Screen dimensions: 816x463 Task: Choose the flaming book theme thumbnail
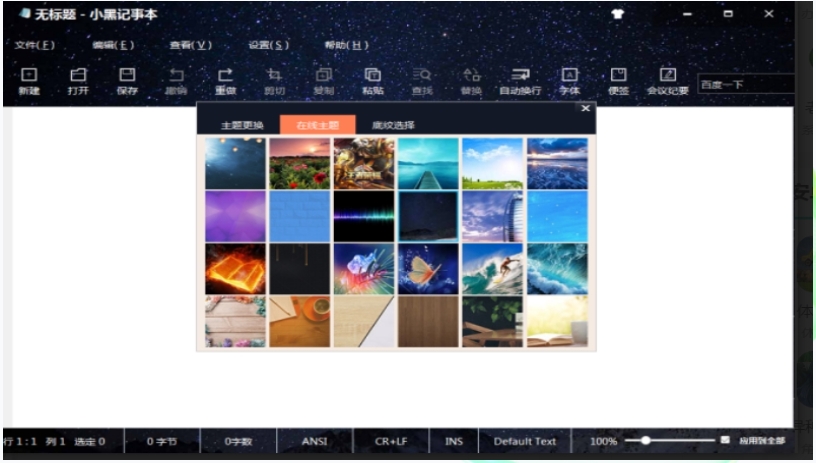(x=235, y=269)
